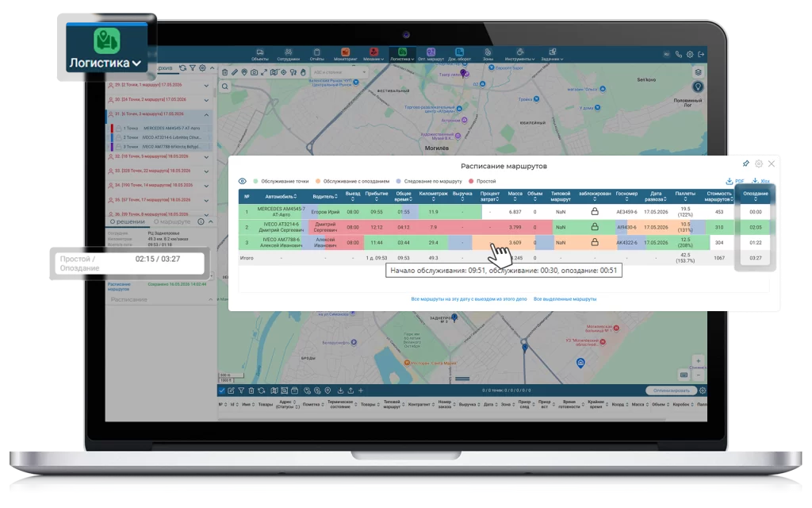The image size is (812, 508).
Task: Click the map search magnifier icon
Action: click(224, 87)
